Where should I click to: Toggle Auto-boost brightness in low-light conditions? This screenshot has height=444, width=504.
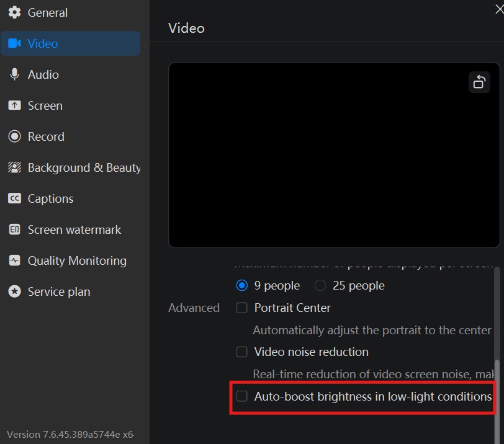pyautogui.click(x=242, y=396)
